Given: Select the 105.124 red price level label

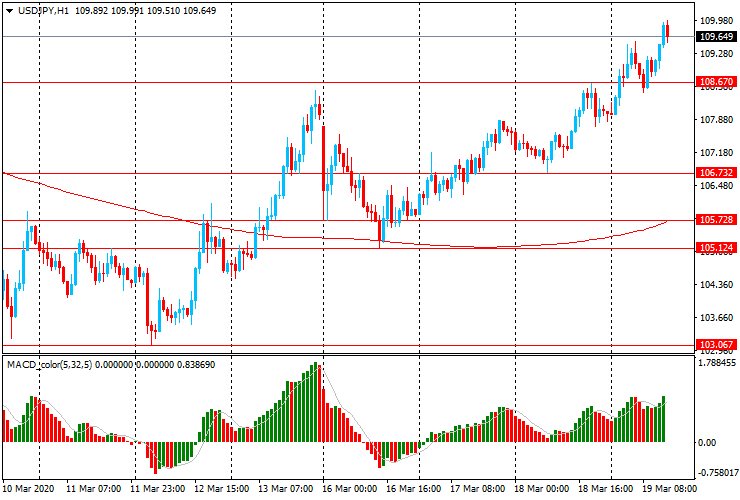Looking at the screenshot, I should 716,247.
